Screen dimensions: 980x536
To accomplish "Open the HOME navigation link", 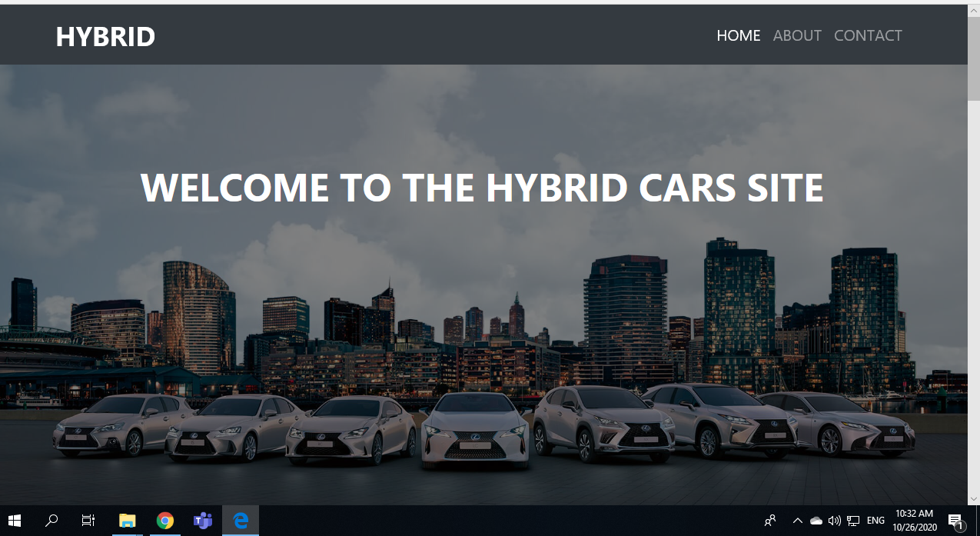I will pos(738,35).
